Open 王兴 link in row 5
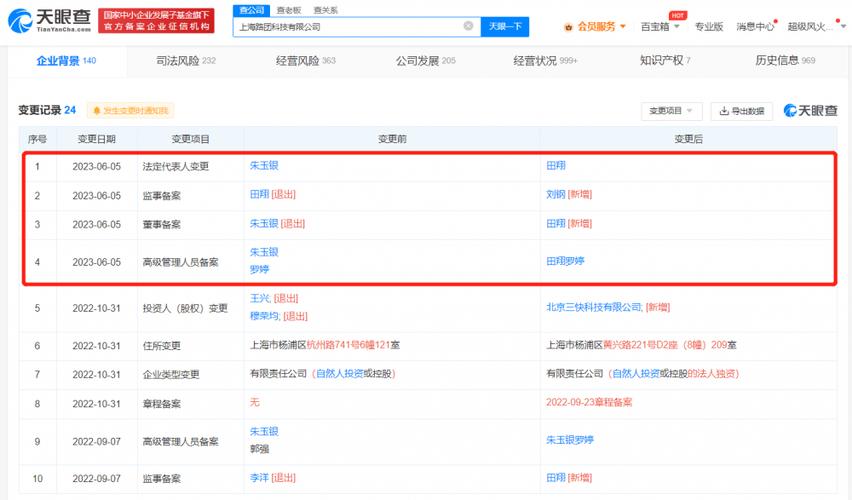 point(259,298)
